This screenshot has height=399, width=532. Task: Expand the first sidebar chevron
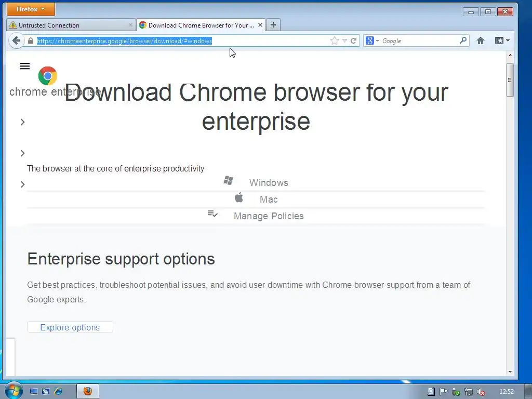click(x=23, y=122)
